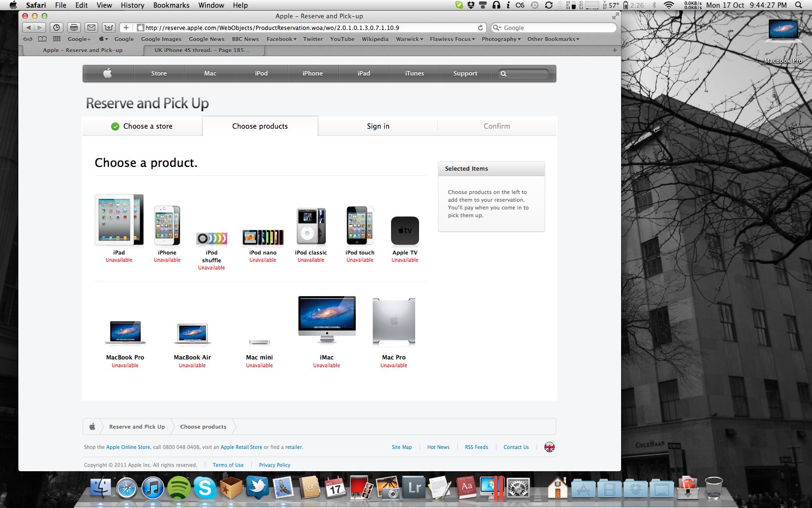Image resolution: width=812 pixels, height=508 pixels.
Task: Select the Choose a store step
Action: (x=142, y=126)
